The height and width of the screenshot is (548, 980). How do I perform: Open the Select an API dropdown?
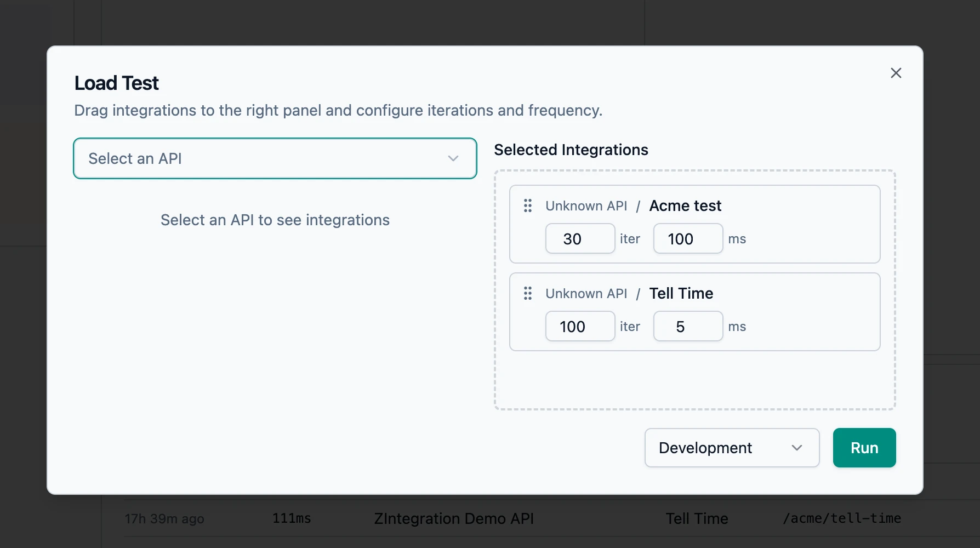point(275,158)
